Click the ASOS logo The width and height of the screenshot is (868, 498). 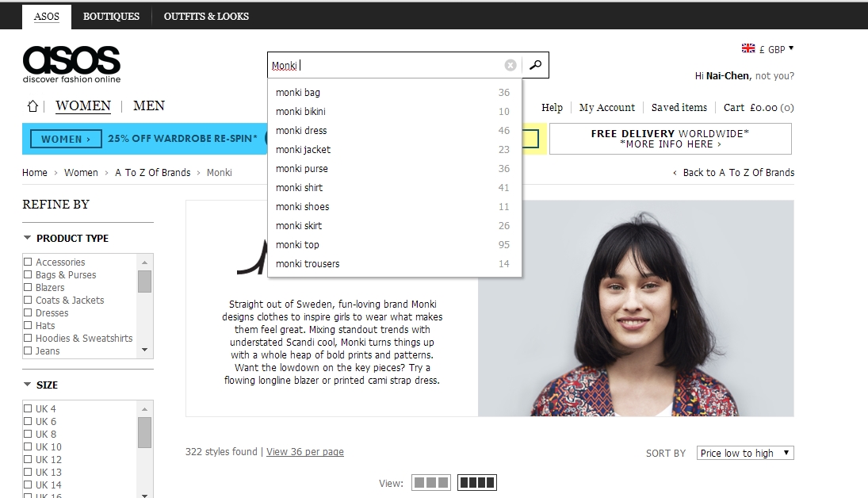coord(71,64)
